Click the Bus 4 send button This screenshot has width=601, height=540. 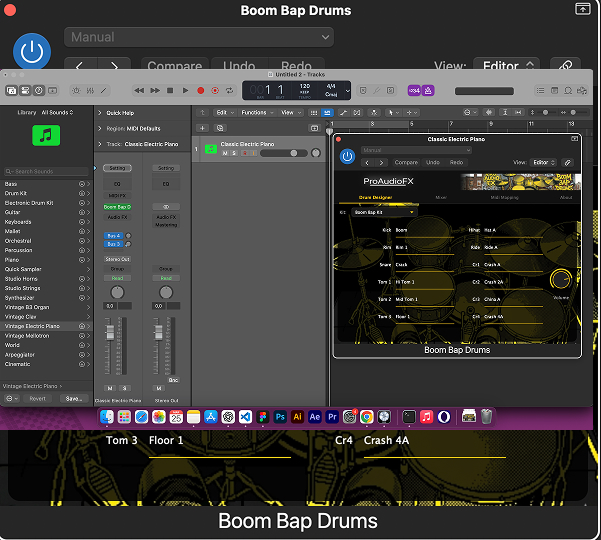(114, 236)
